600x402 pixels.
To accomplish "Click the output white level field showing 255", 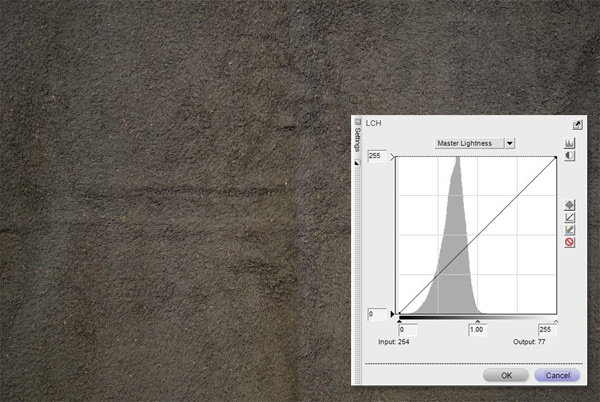I will click(377, 156).
